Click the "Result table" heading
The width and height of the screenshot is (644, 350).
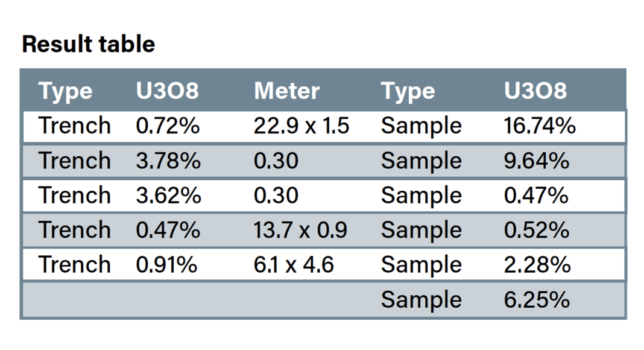tap(88, 44)
